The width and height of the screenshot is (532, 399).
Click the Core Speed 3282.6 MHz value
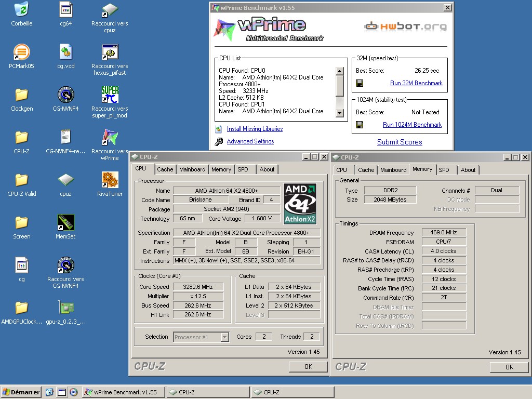[198, 287]
